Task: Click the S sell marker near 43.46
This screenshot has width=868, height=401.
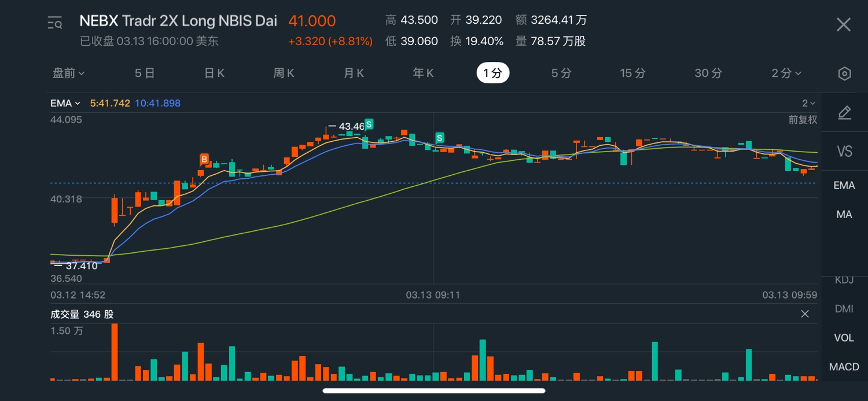Action: (x=369, y=124)
